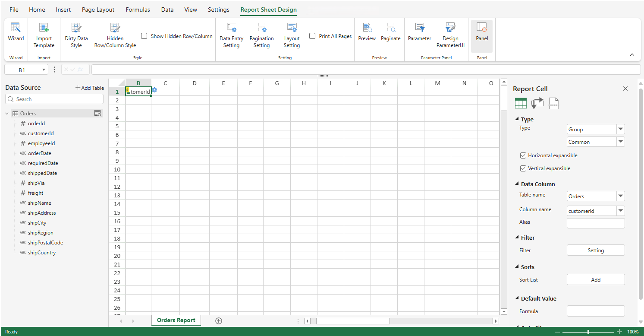This screenshot has height=336, width=644.
Task: Collapse the ribbon with the chevron
Action: tap(632, 55)
